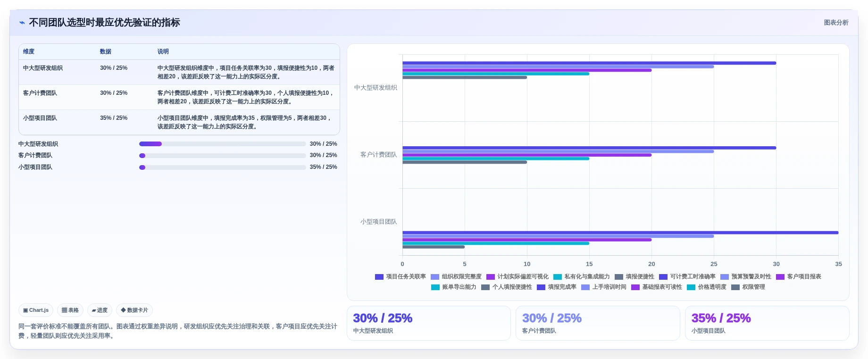This screenshot has width=868, height=359.
Task: Toggle the 计划实际偏差可视化 legend entry
Action: (x=517, y=277)
